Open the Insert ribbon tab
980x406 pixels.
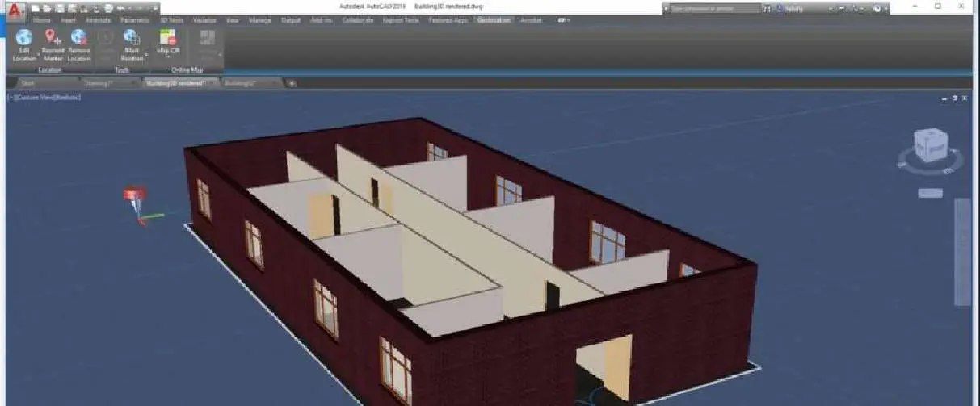click(x=68, y=19)
